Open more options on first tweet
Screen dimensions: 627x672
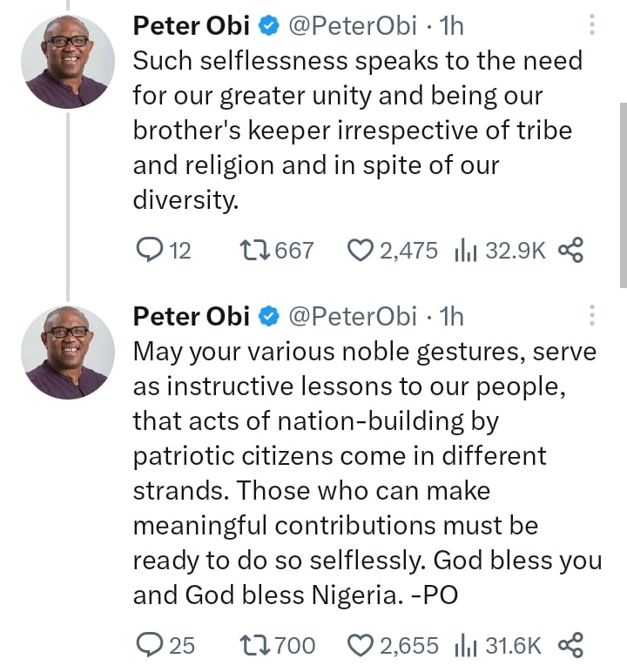click(592, 25)
